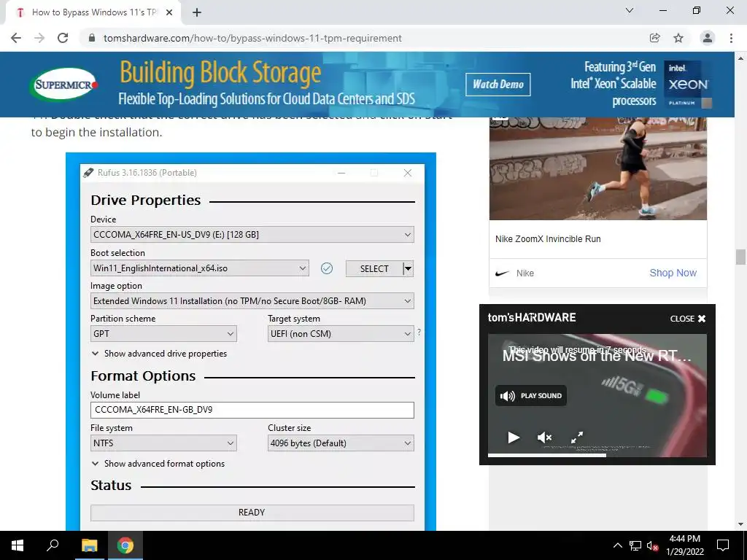
Task: Click Nike ZoomX Invincible Run title
Action: (548, 239)
